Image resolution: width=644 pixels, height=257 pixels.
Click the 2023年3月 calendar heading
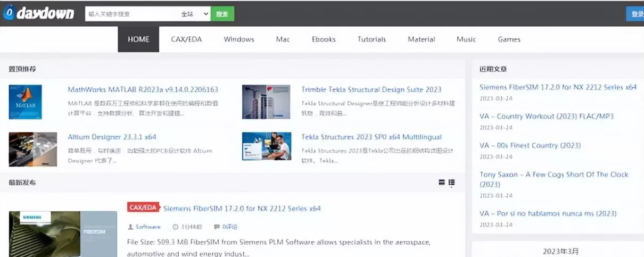(560, 251)
